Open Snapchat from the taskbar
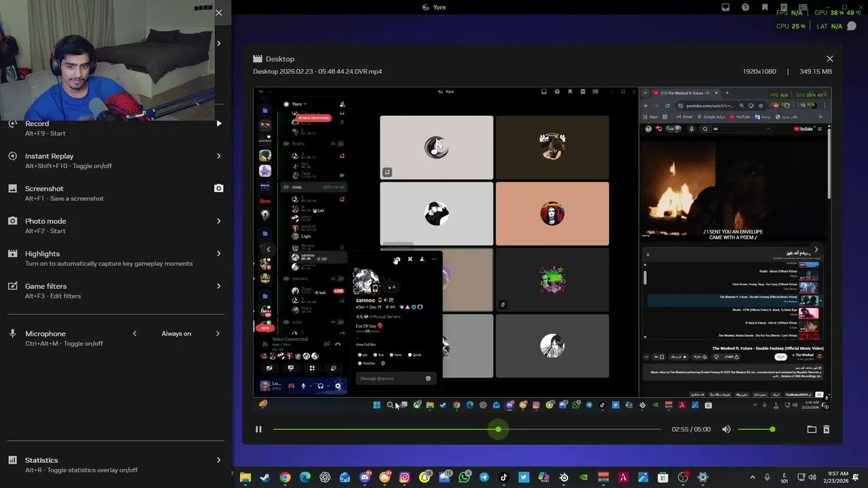Screen dimensions: 868x488 pos(425,478)
